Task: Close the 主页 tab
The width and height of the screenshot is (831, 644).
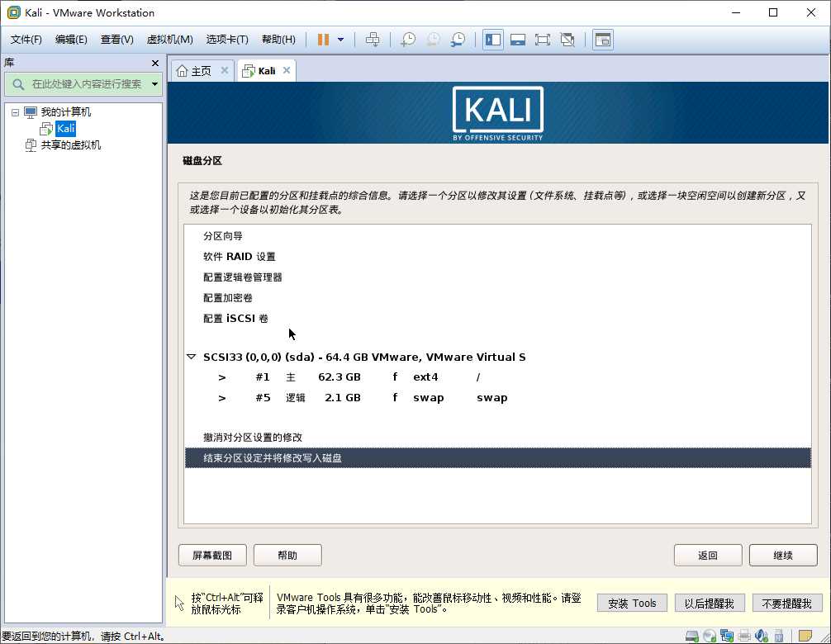Action: [224, 70]
